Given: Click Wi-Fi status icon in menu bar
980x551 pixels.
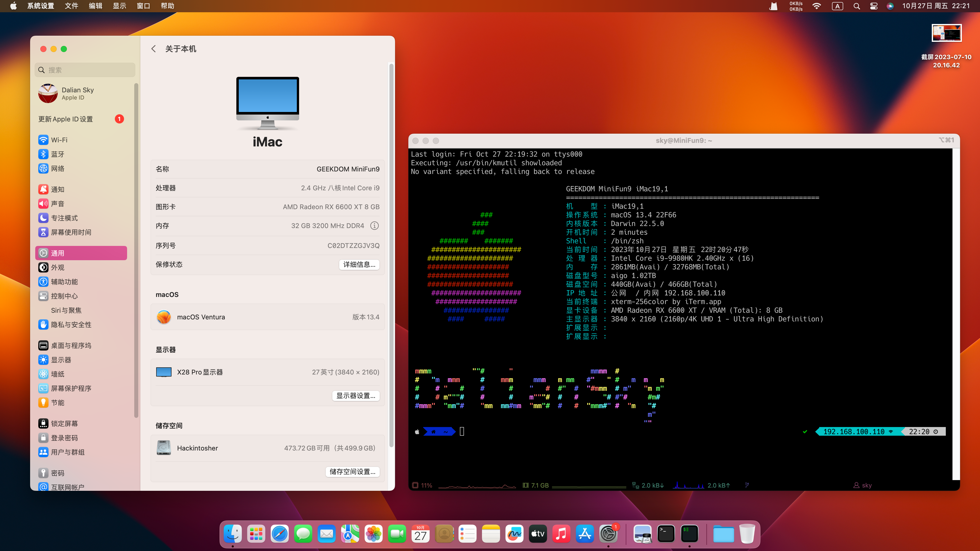Looking at the screenshot, I should click(816, 6).
